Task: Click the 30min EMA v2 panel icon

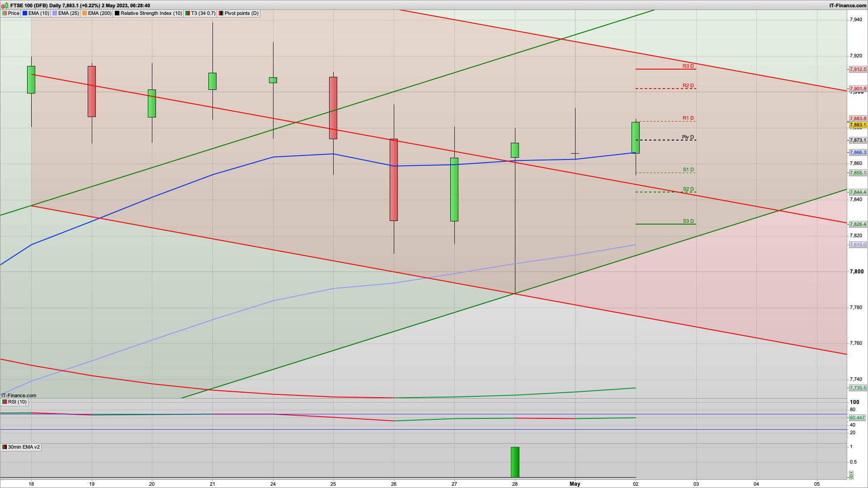Action: [5, 447]
